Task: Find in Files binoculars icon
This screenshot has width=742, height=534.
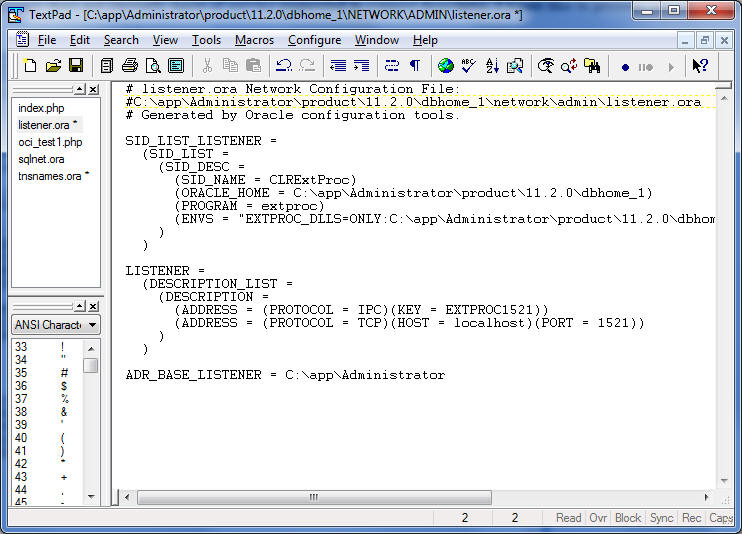Action: coord(592,65)
